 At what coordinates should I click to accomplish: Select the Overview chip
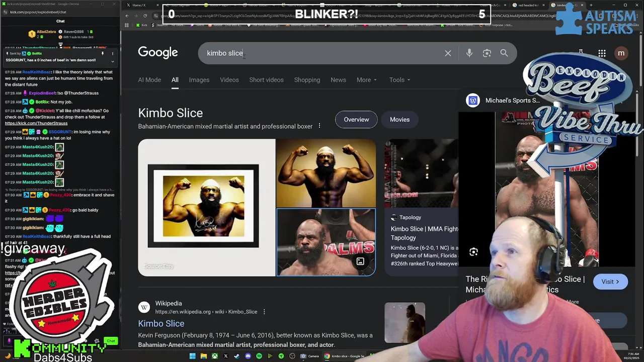pyautogui.click(x=356, y=120)
